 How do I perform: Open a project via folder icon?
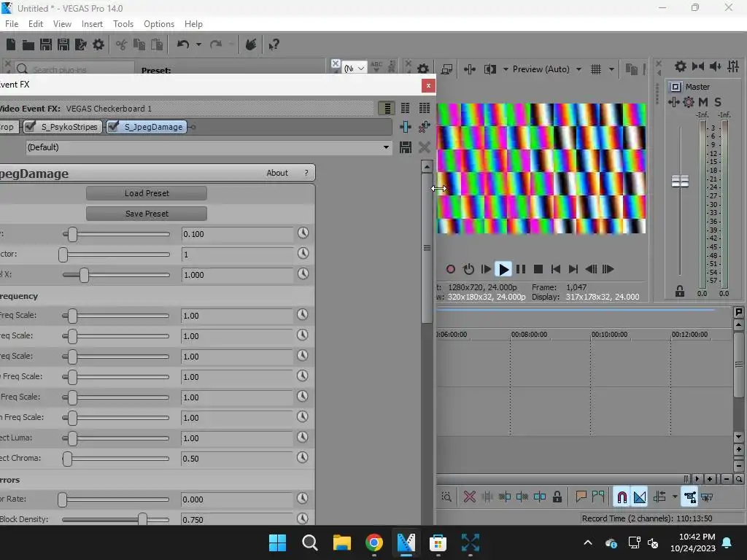click(x=28, y=44)
